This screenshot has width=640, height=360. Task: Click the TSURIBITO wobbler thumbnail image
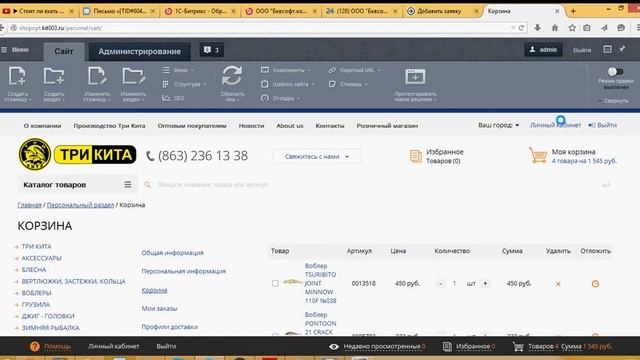tap(292, 282)
